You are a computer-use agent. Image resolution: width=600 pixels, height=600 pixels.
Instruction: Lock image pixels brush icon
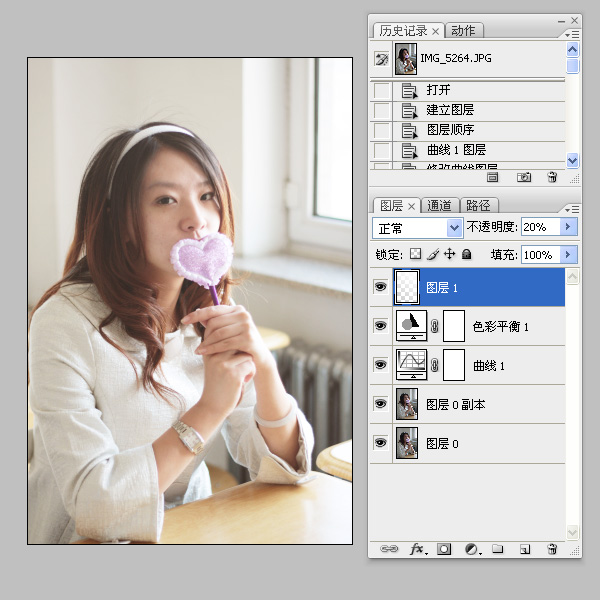433,254
